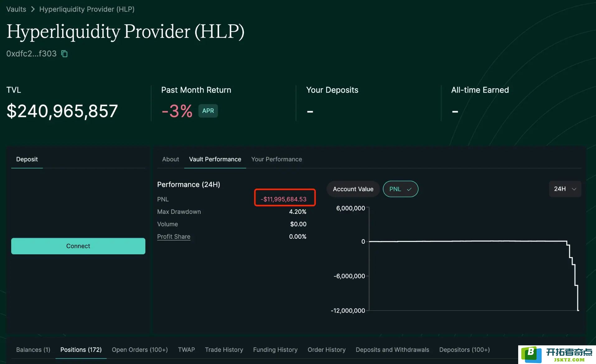
Task: Select the Positions (172) tab
Action: point(81,350)
